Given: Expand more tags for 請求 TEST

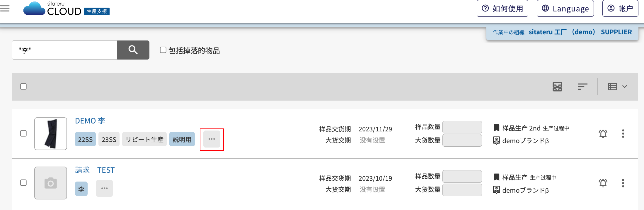Looking at the screenshot, I should tap(105, 188).
